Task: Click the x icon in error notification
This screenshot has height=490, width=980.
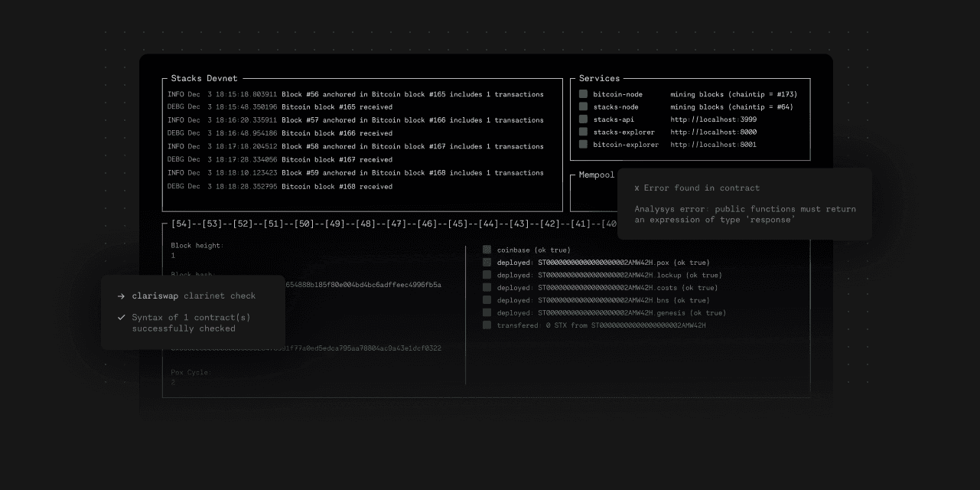Action: [x=637, y=188]
